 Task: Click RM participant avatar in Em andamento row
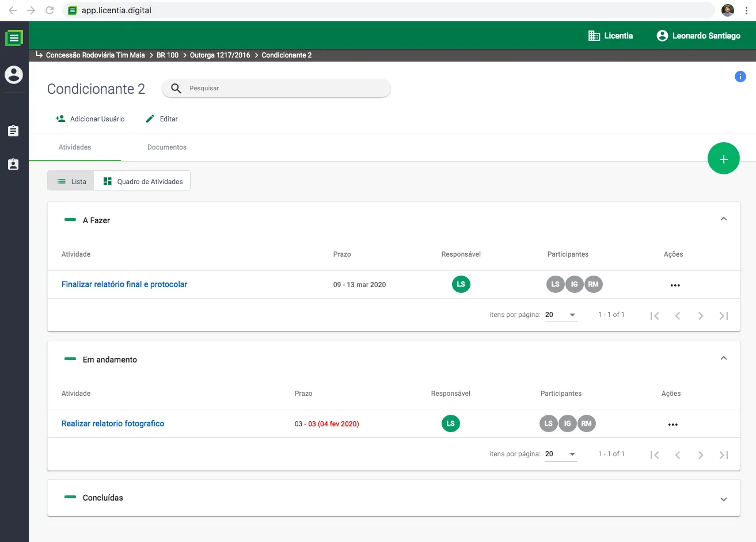point(586,423)
